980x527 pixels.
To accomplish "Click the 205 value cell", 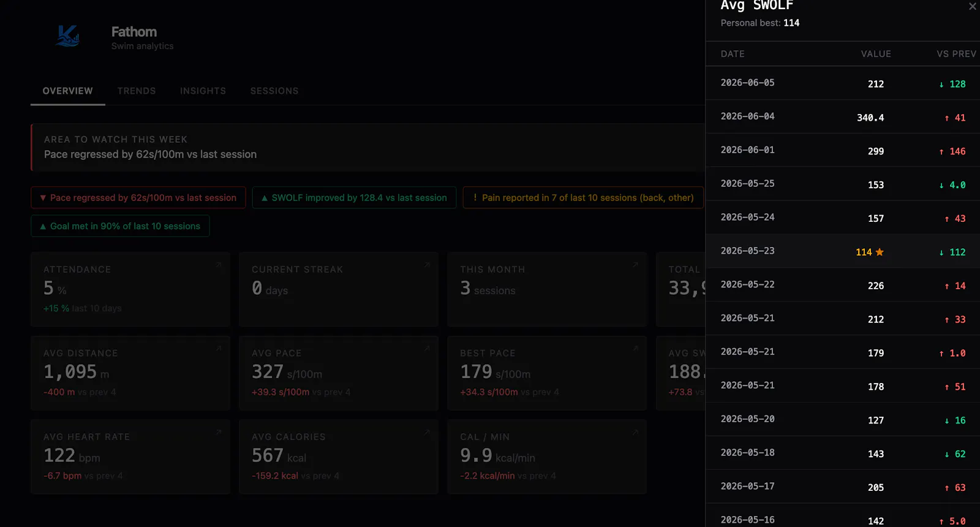I will 876,488.
